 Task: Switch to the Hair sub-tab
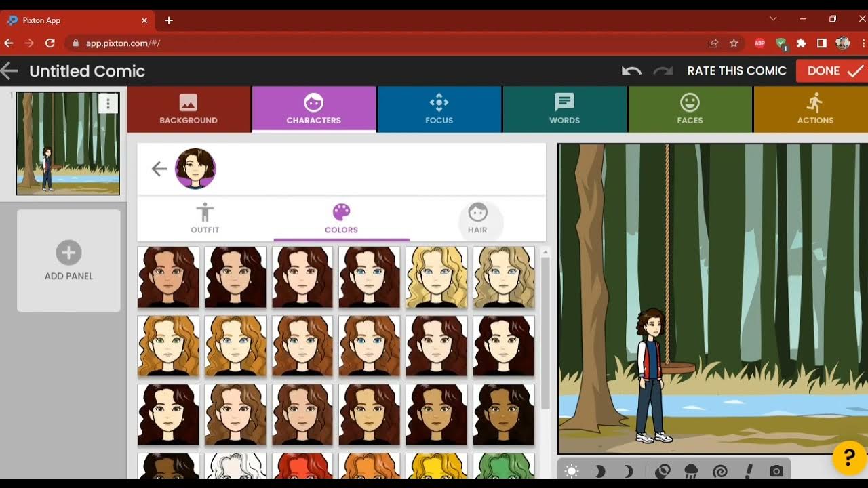477,218
